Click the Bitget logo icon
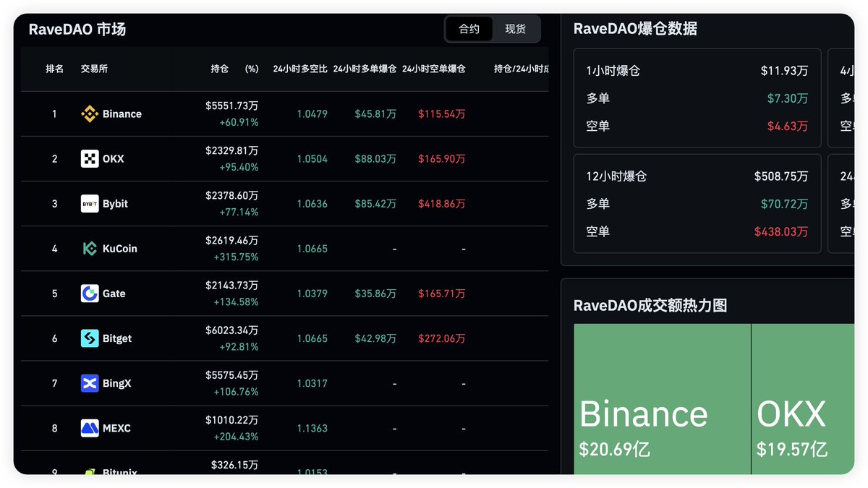 coord(89,338)
